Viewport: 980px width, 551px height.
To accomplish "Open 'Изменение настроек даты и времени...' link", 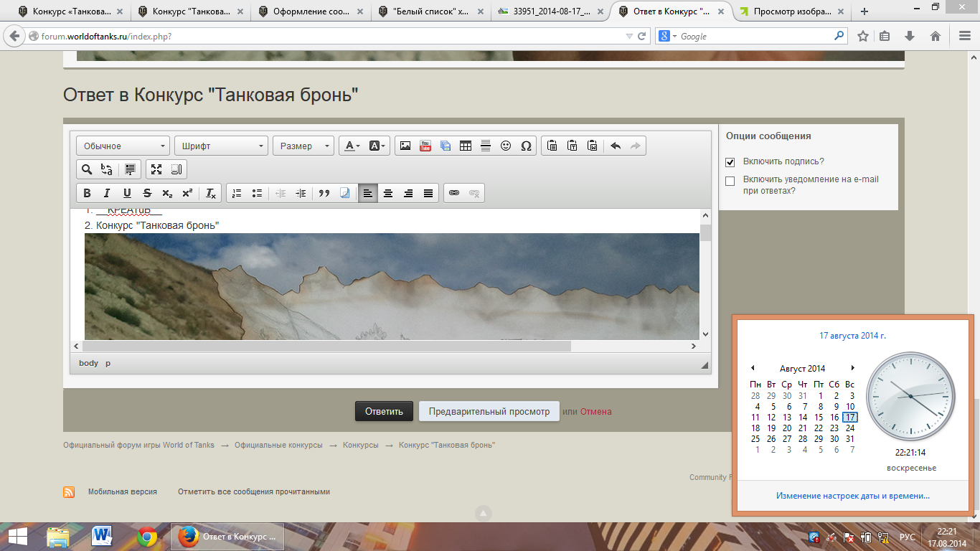I will [853, 496].
